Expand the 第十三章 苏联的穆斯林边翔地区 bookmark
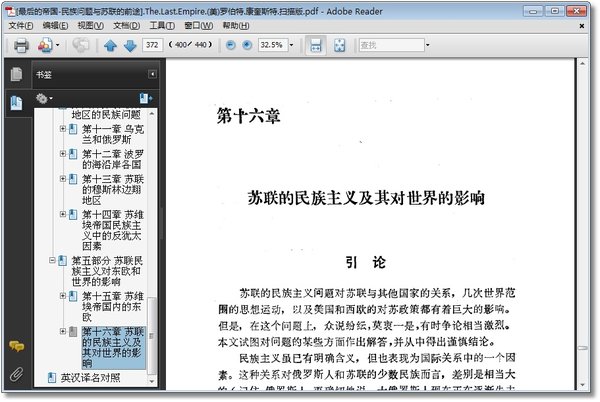The width and height of the screenshot is (600, 402). 63,179
